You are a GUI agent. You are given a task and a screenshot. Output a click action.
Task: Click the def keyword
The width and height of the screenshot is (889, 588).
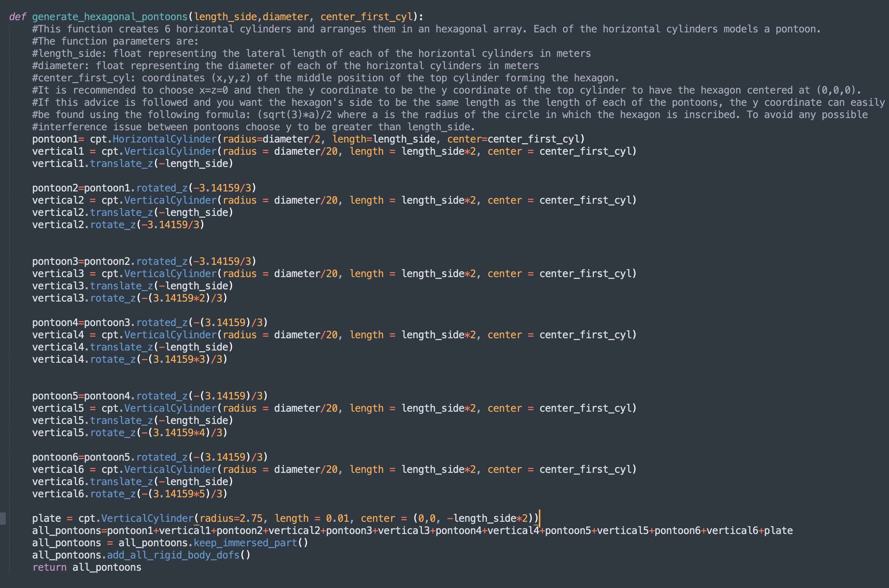[x=17, y=17]
